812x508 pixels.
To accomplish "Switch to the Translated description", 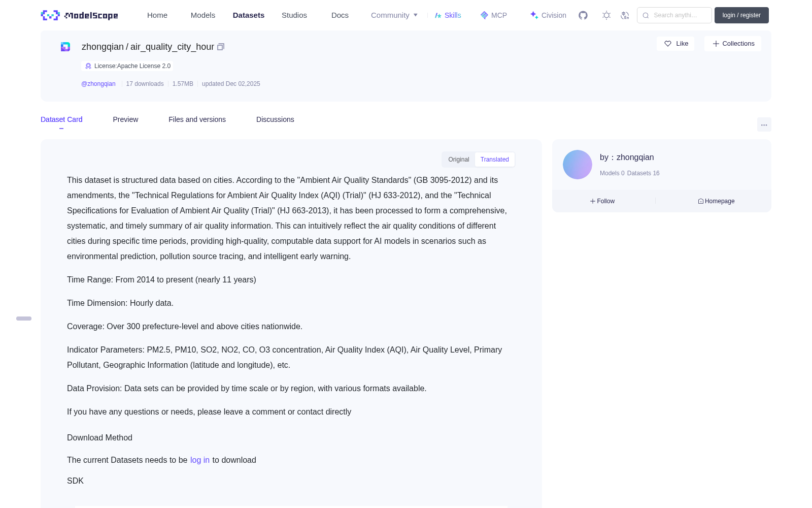I will [x=495, y=160].
